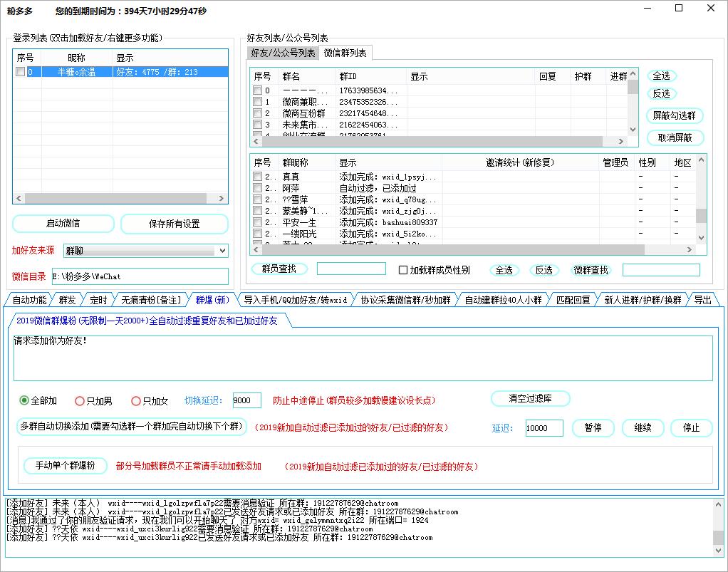Select the 只加女 radio option
Screen dimensions: 728x572
coord(136,401)
